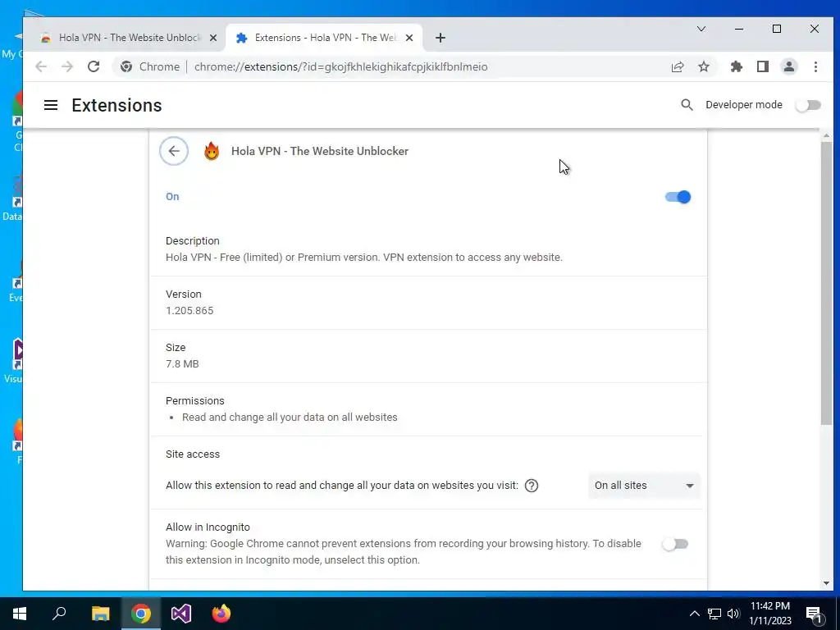The image size is (840, 630).
Task: Search extensions with the magnifier icon
Action: tap(687, 105)
